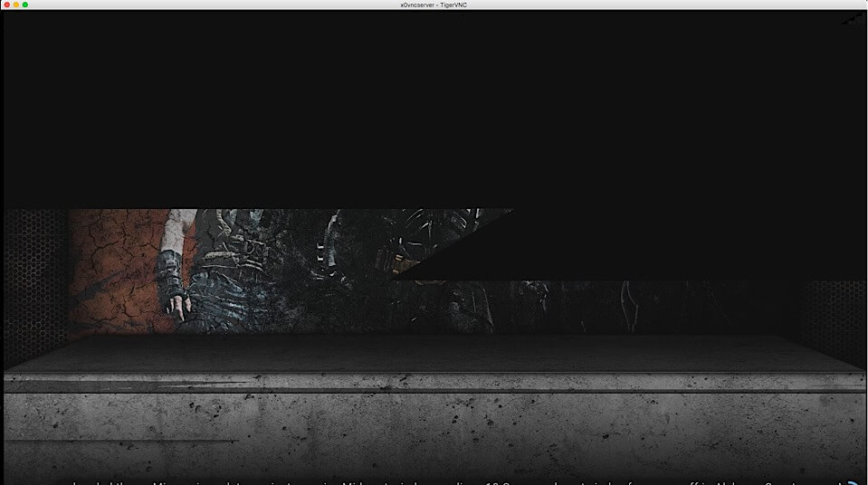The image size is (868, 485).
Task: Close the TigerVNC window
Action: [5, 5]
